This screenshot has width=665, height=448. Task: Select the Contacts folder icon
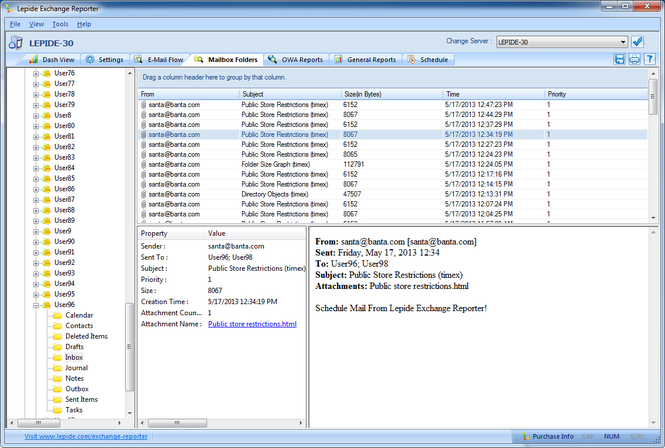(57, 326)
